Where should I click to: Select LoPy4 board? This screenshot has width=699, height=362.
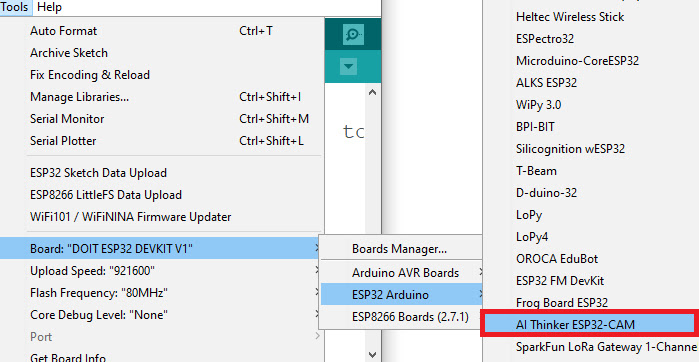tap(591, 237)
